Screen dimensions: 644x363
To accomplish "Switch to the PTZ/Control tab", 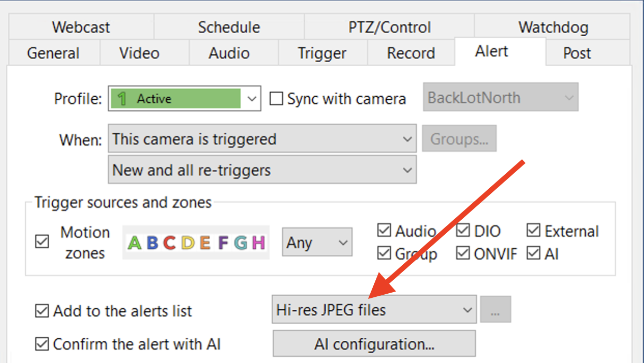I will tap(389, 27).
